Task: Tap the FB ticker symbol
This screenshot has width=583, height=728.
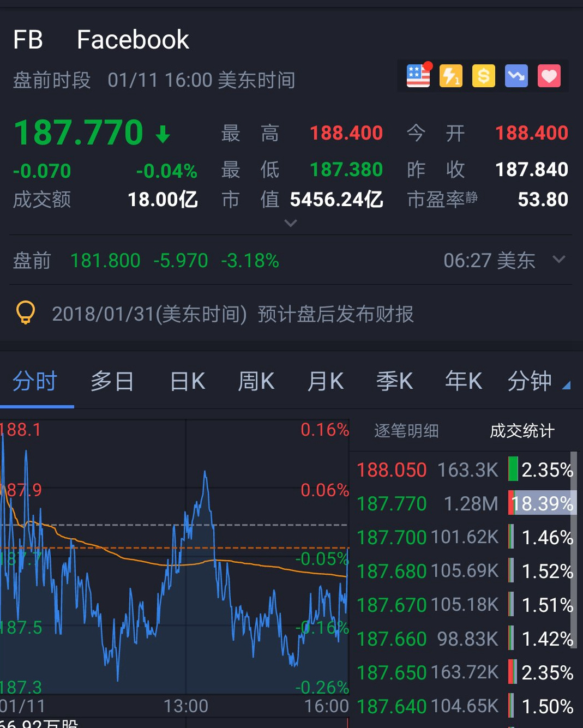Action: (28, 40)
